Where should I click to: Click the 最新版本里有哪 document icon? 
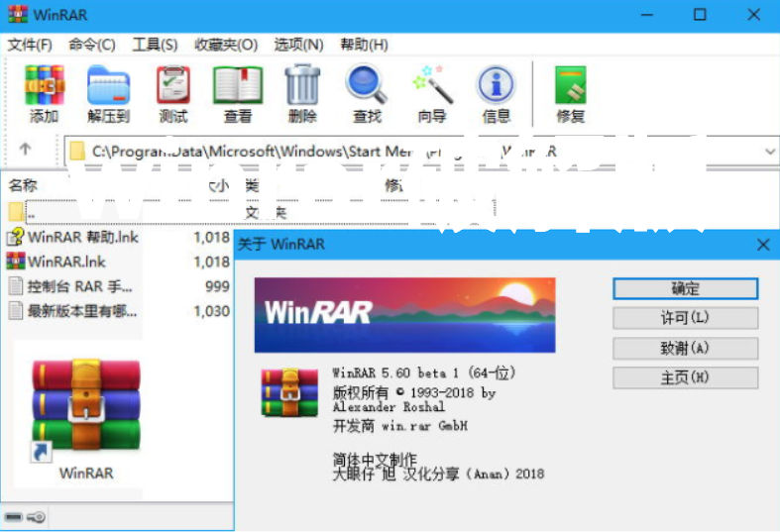(16, 311)
